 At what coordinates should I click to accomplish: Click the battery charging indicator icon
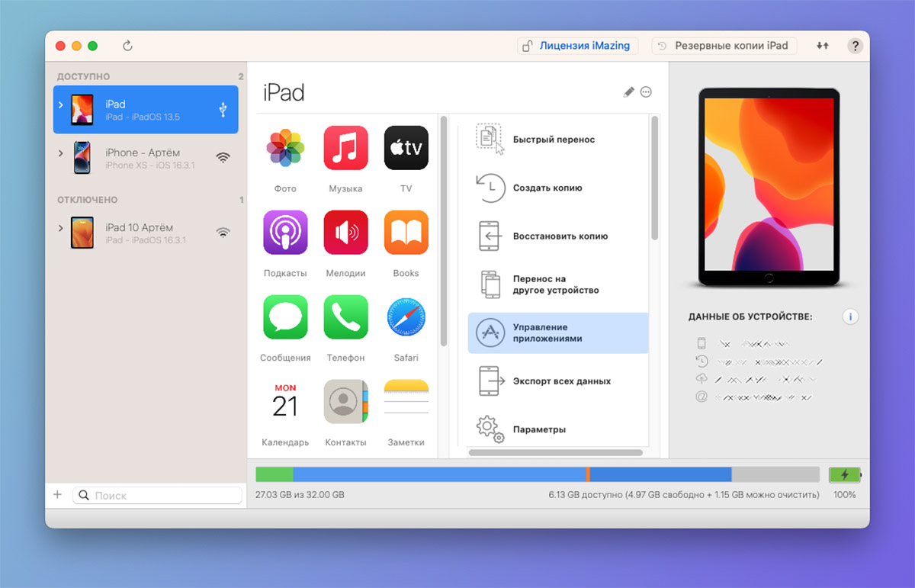point(845,474)
